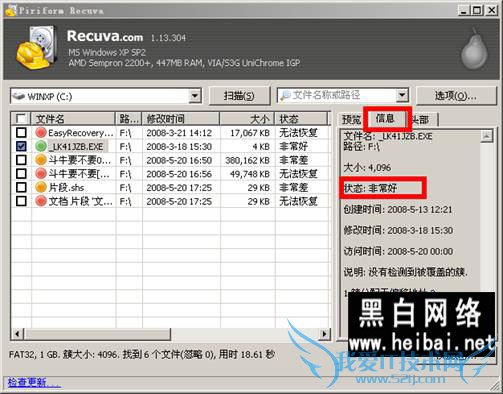The height and width of the screenshot is (394, 503).
Task: Uncheck the _LK41JZB.EXE checkbox
Action: coord(21,146)
